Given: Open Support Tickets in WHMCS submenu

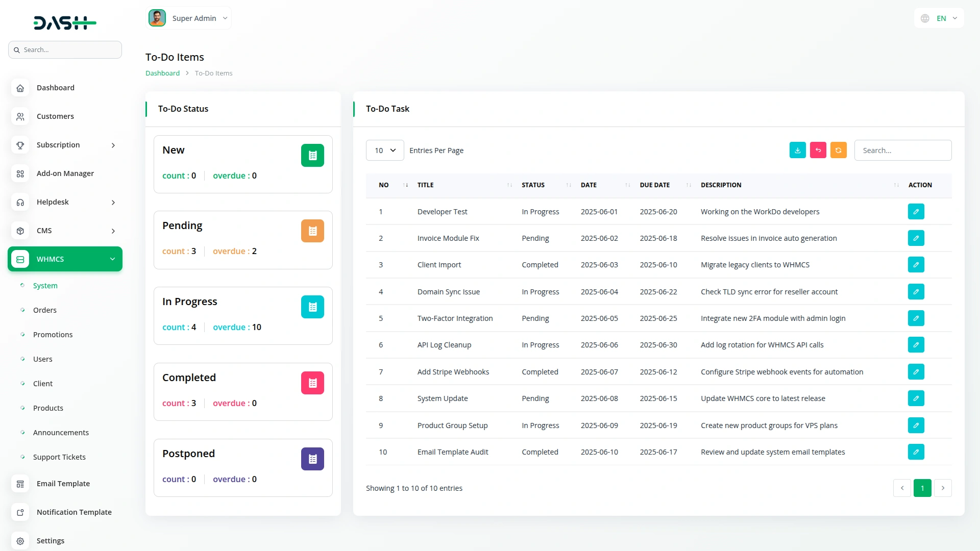Looking at the screenshot, I should pyautogui.click(x=59, y=457).
